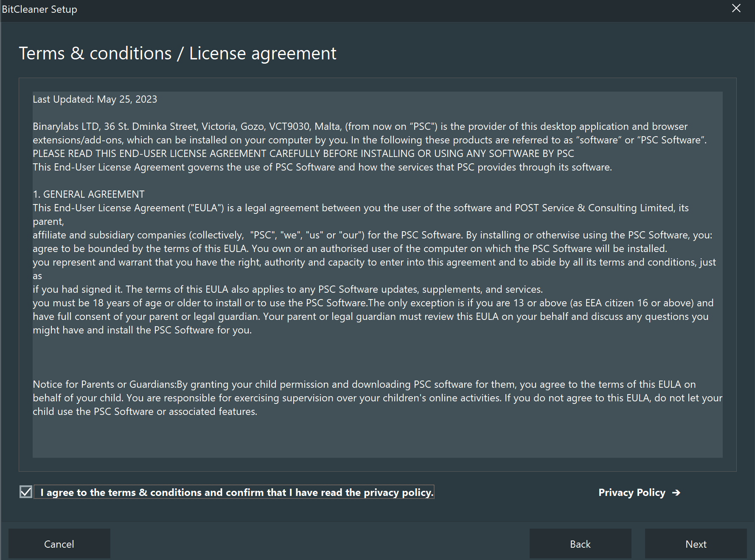755x560 pixels.
Task: Cancel the BitCleaner installation
Action: pos(59,543)
